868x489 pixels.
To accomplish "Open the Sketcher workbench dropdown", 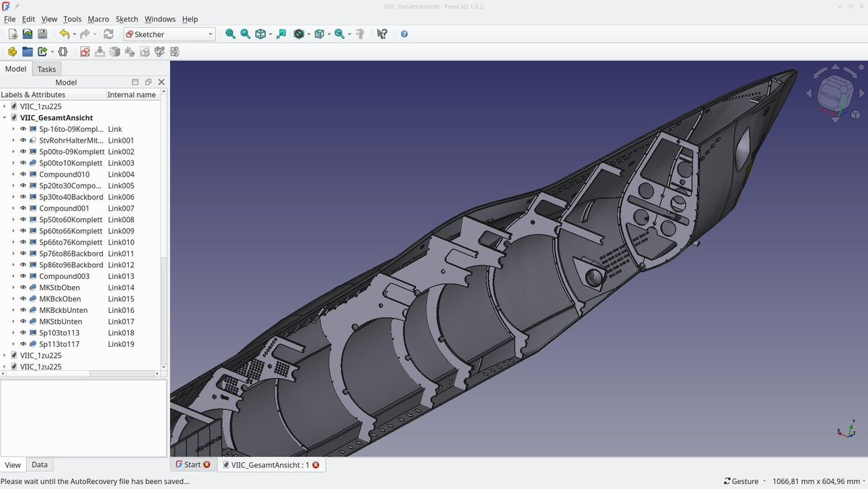I will (x=169, y=34).
